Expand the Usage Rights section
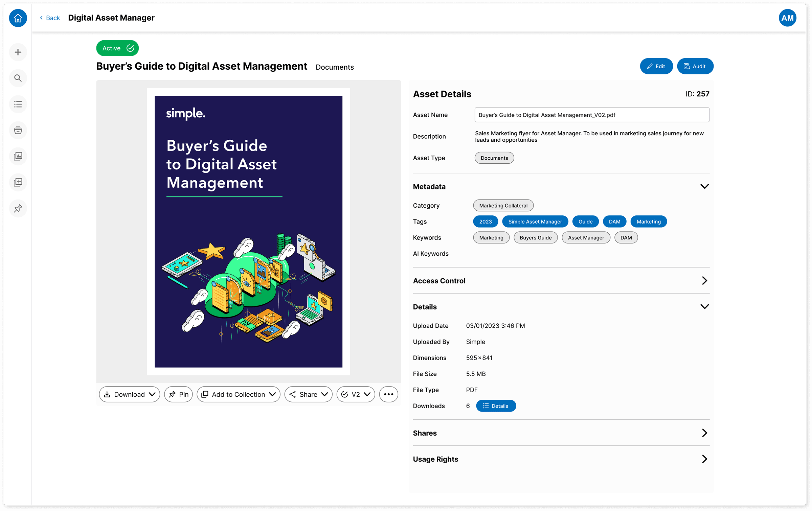The height and width of the screenshot is (511, 812). coord(705,459)
